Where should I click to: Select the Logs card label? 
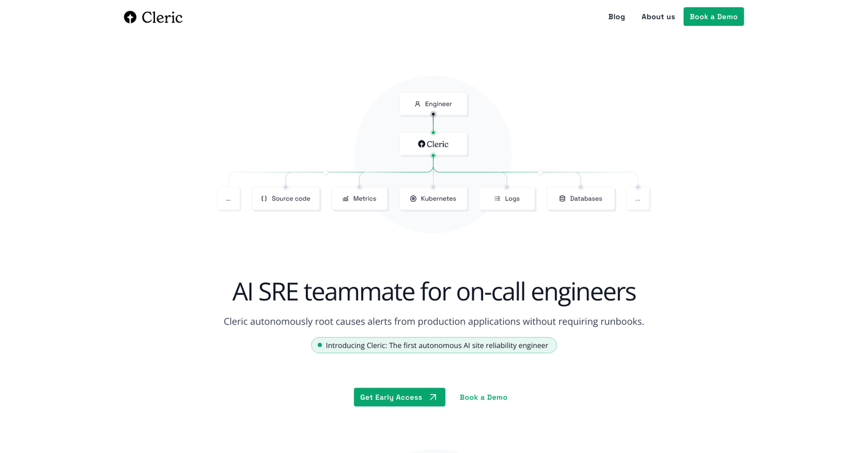pos(512,199)
